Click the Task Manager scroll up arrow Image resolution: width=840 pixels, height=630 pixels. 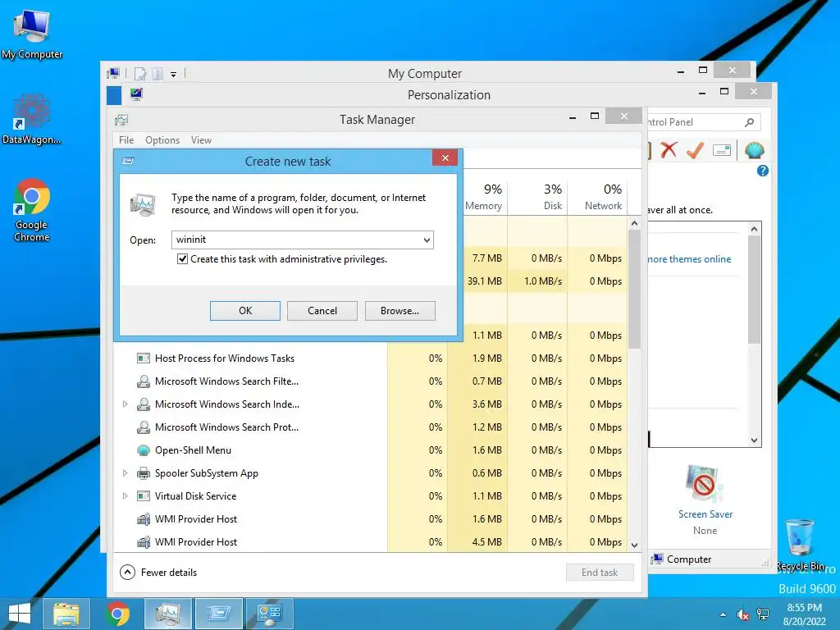click(634, 223)
